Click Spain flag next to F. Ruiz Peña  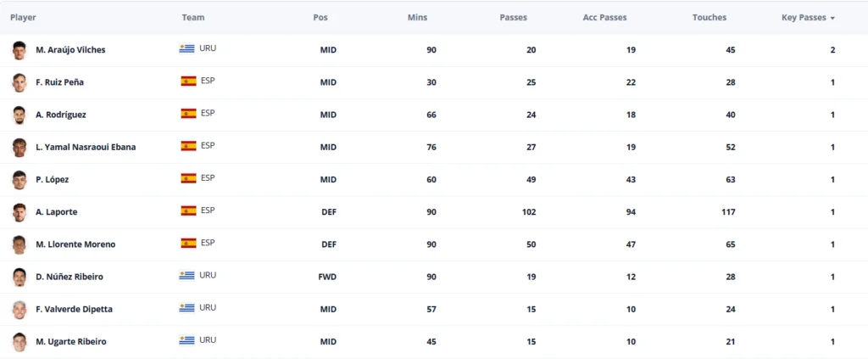click(188, 81)
